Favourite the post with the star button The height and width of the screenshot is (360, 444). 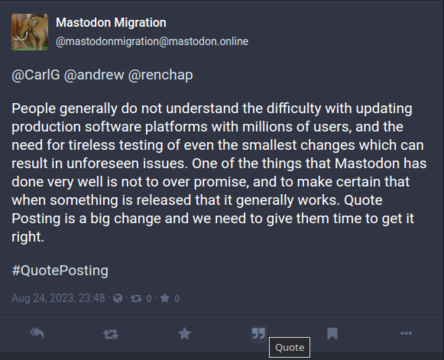point(185,333)
